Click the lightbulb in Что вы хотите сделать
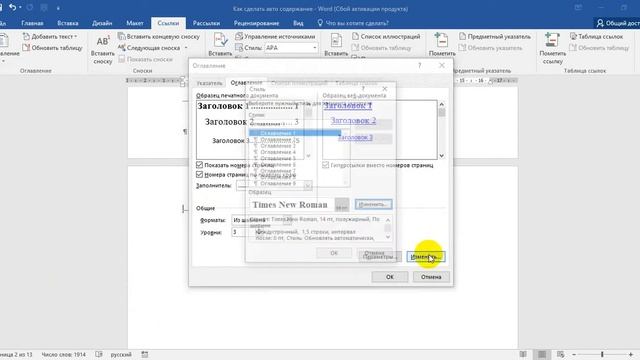This screenshot has width=640, height=360. (x=320, y=23)
